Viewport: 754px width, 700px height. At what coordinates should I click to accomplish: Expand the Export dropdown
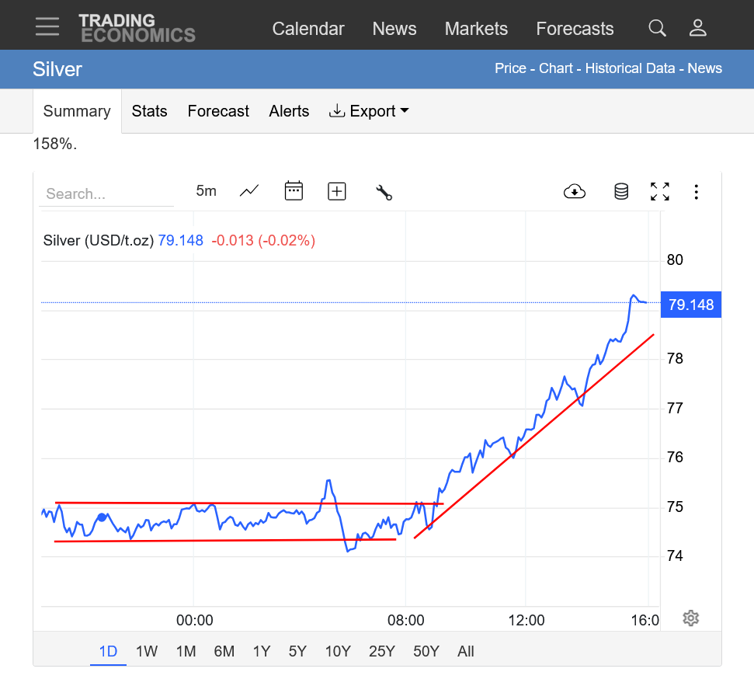[x=370, y=111]
